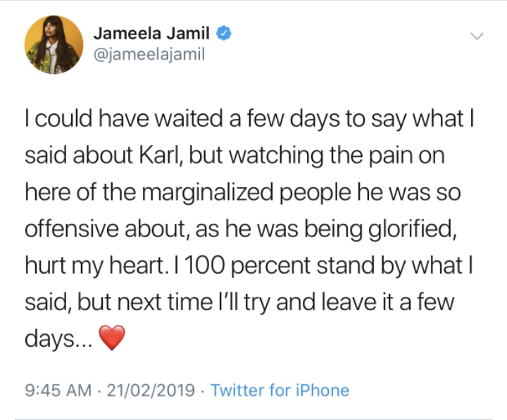Click the Twitter for iPhone source link
The width and height of the screenshot is (507, 420).
(x=280, y=390)
